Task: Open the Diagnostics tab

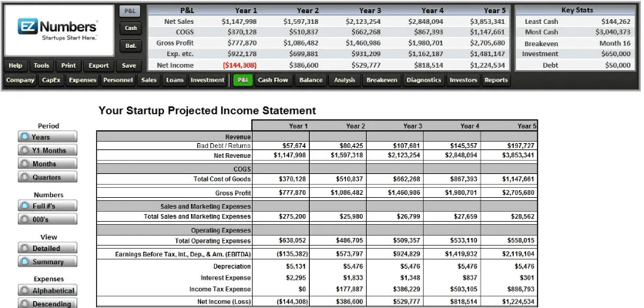Action: [x=423, y=80]
